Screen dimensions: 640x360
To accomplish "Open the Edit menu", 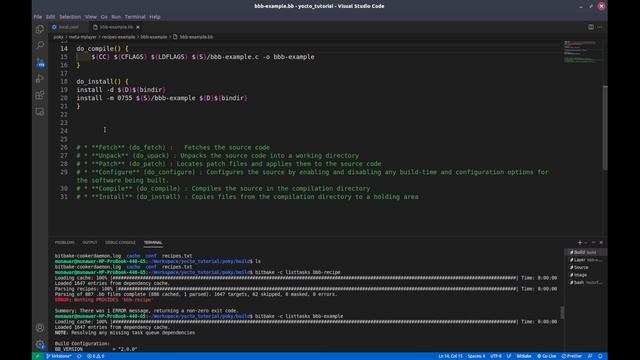I will pyautogui.click(x=51, y=17).
